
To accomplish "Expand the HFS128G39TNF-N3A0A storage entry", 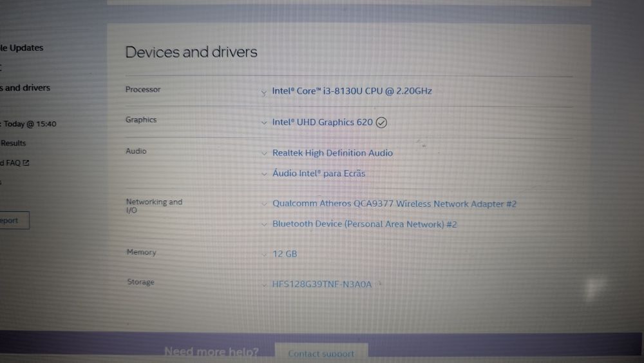I will [264, 284].
